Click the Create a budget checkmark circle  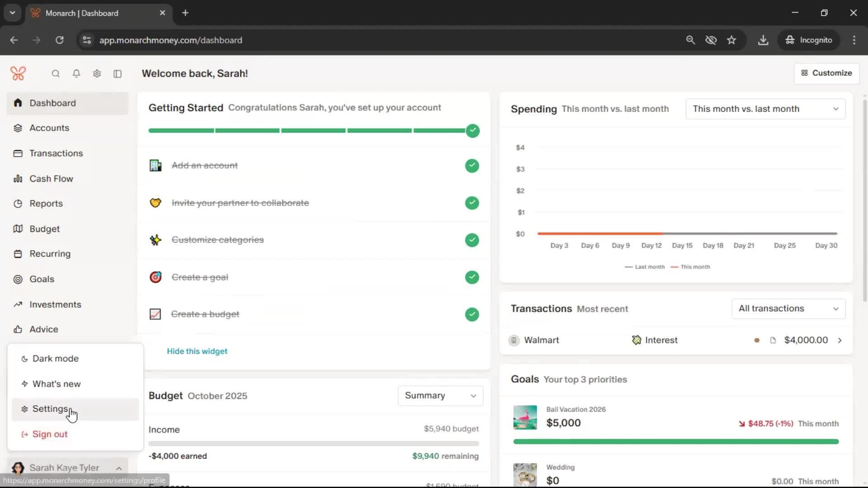(472, 314)
